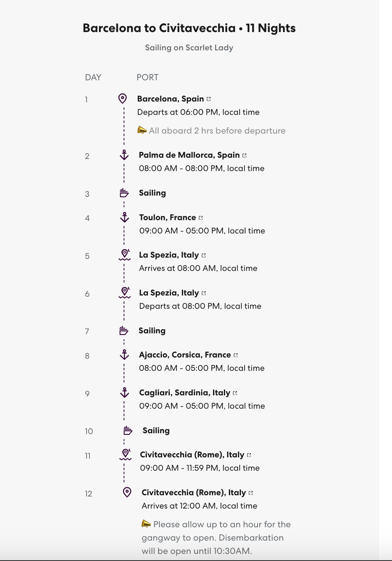Click the ship icon for day 3 Sailing
392x561 pixels.
pos(124,193)
